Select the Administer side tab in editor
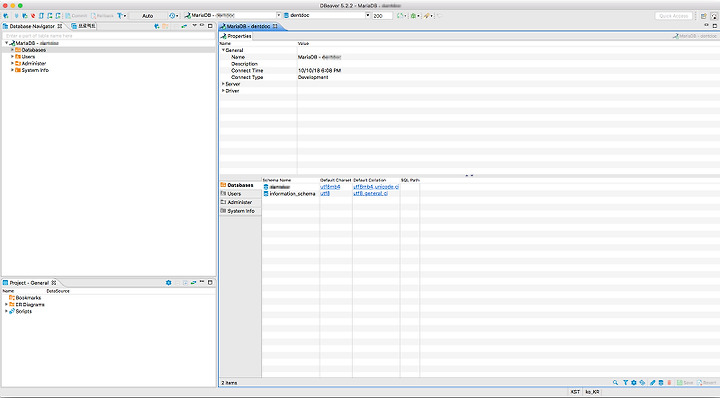 point(240,202)
